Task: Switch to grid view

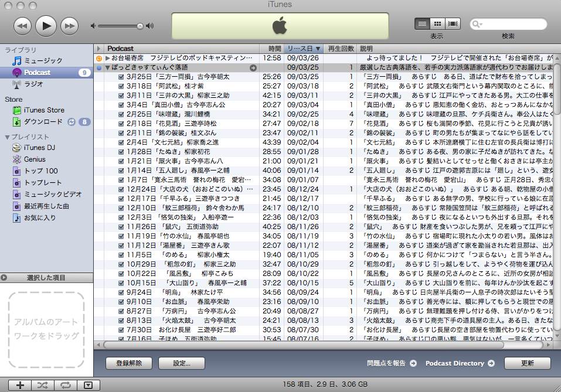Action: [437, 24]
